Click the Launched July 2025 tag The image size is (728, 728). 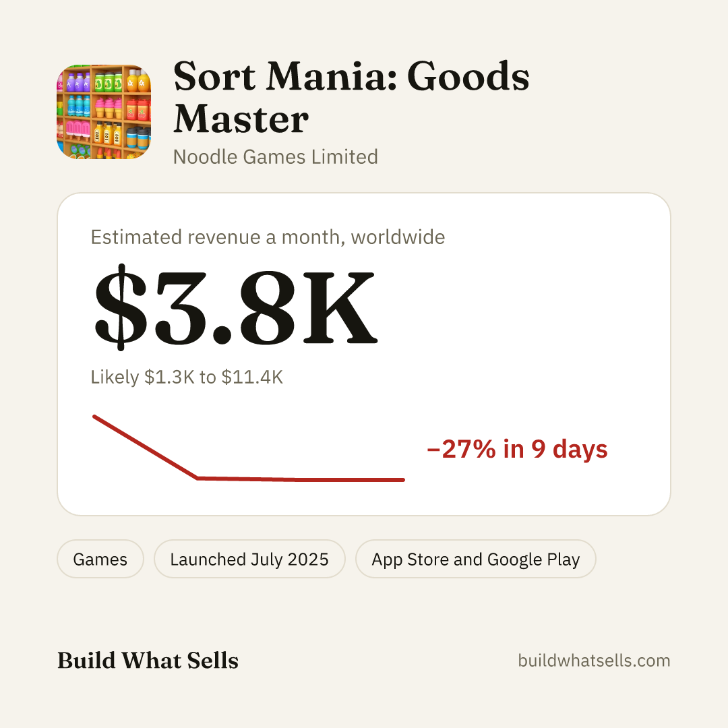[x=249, y=559]
